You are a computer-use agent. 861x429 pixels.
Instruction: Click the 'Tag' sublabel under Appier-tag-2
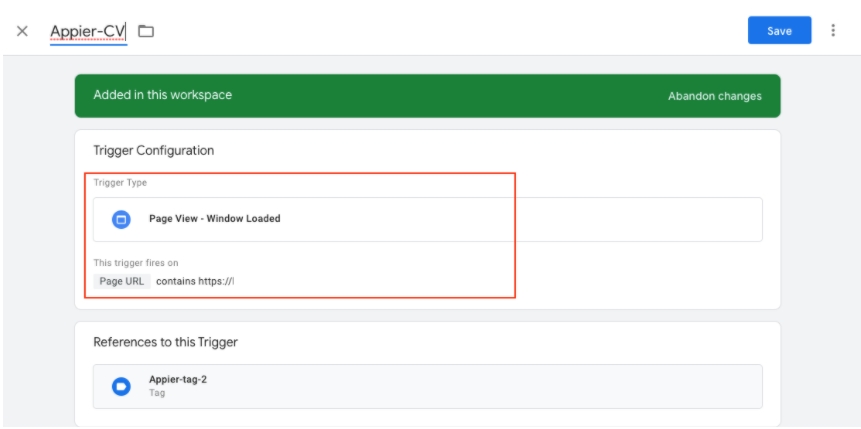[157, 393]
